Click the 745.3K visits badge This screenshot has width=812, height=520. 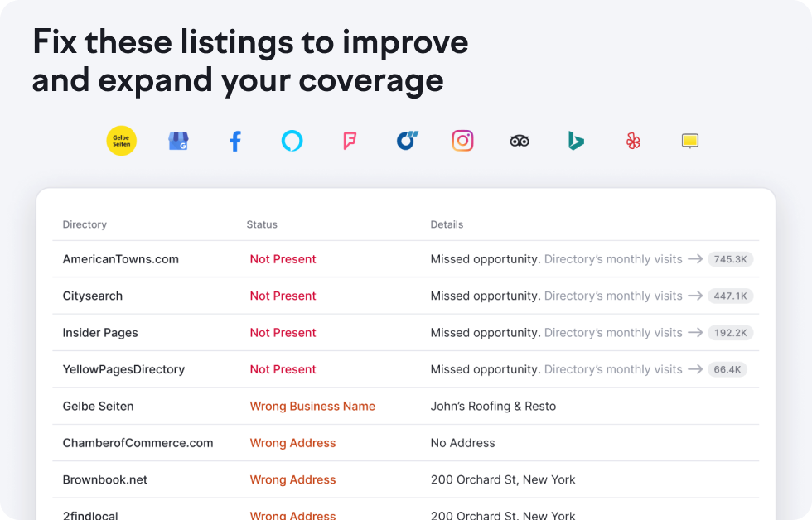(x=730, y=259)
